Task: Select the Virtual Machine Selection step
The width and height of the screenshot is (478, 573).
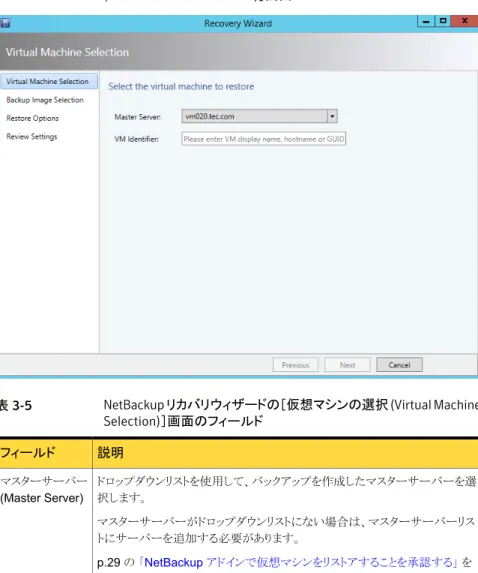Action: 49,81
